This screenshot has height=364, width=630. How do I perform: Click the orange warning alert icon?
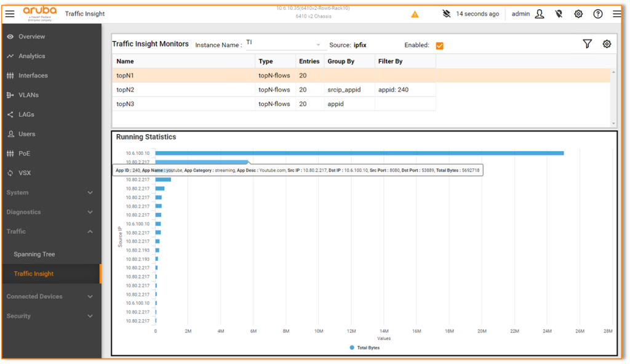point(415,15)
